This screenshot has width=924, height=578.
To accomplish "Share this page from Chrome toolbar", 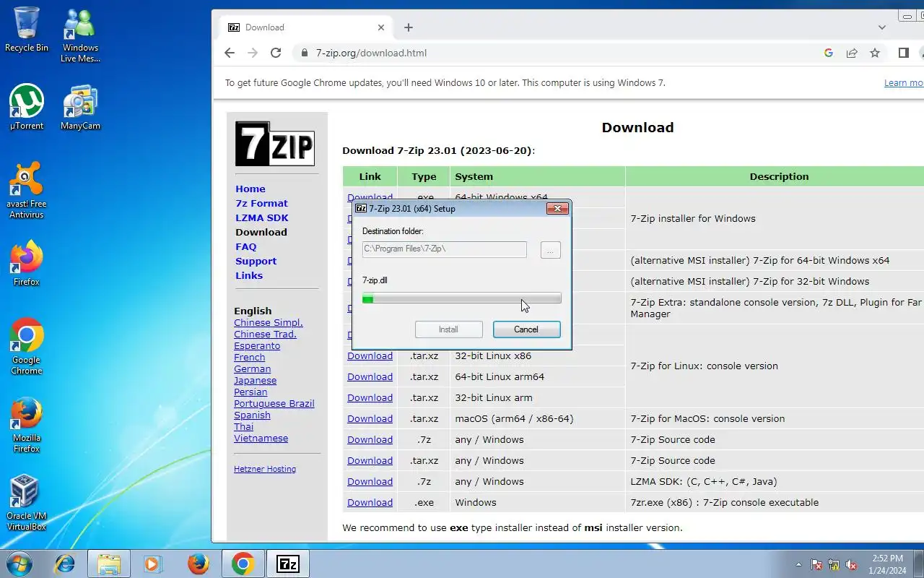I will [852, 53].
